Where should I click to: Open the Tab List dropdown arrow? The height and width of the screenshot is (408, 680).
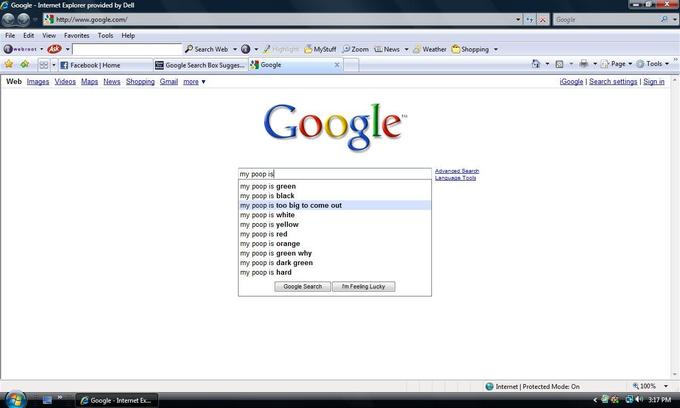54,65
